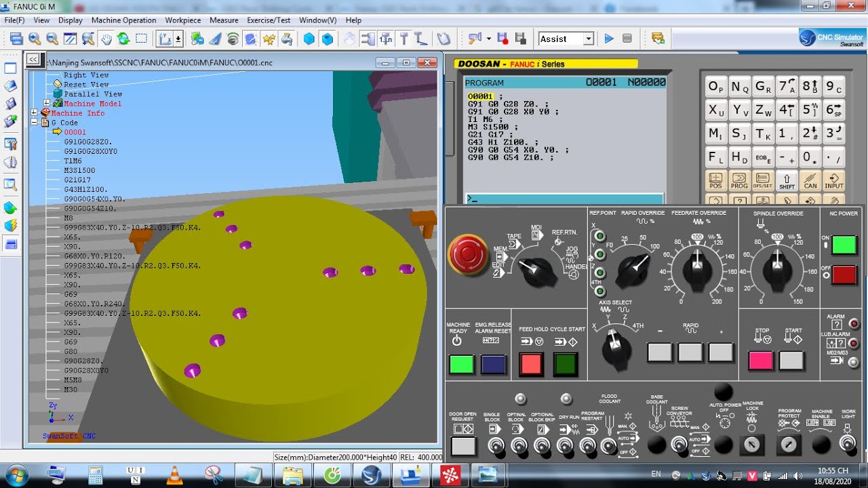
Task: Click the zoom out magnifier toolbar icon
Action: point(52,39)
